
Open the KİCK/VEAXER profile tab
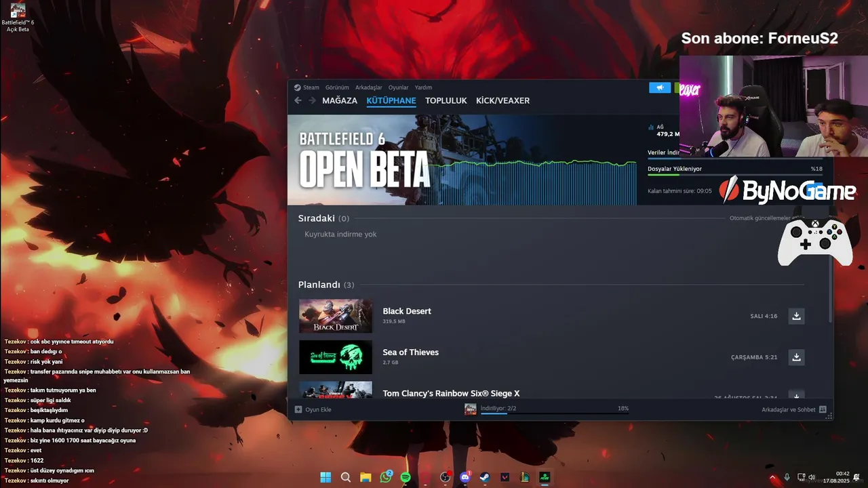502,100
